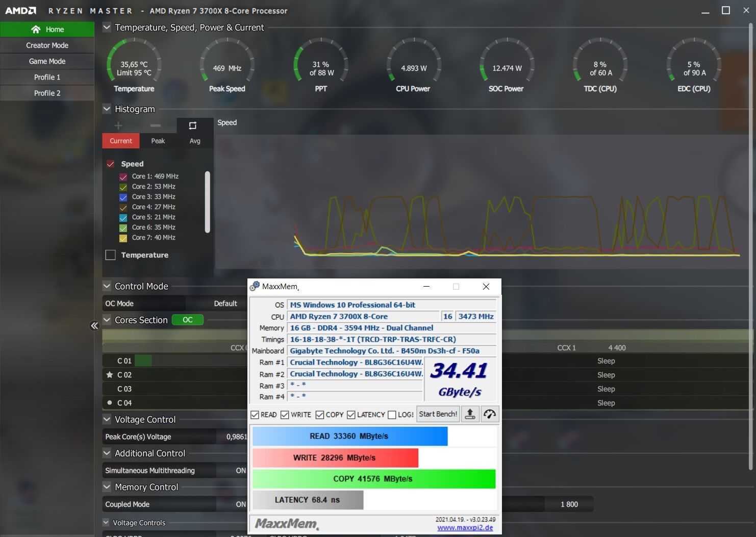The image size is (756, 537).
Task: Collapse the Cores Section
Action: pyautogui.click(x=107, y=320)
